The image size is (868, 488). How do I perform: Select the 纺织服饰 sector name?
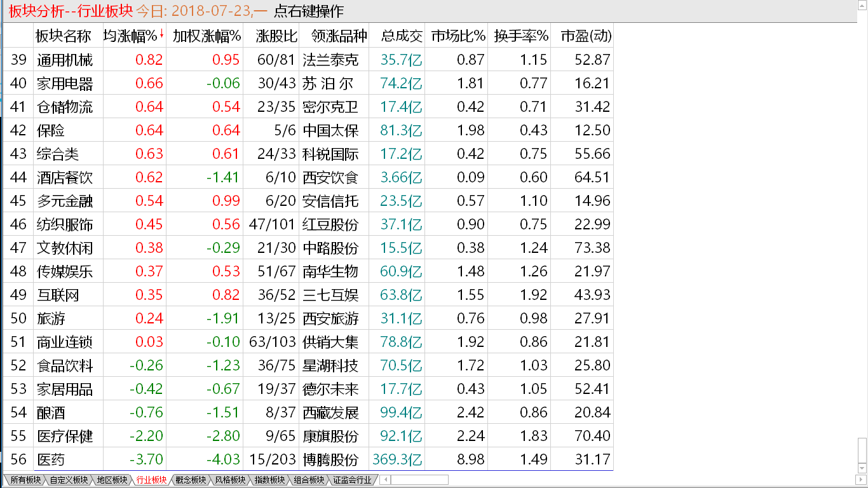pyautogui.click(x=65, y=224)
